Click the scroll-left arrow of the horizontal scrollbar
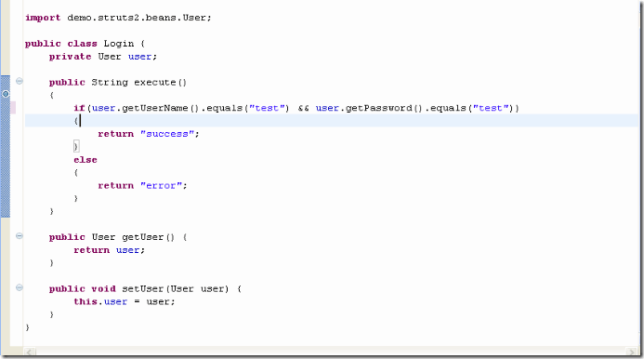Screen dimensions: 644x359 click(x=30, y=352)
